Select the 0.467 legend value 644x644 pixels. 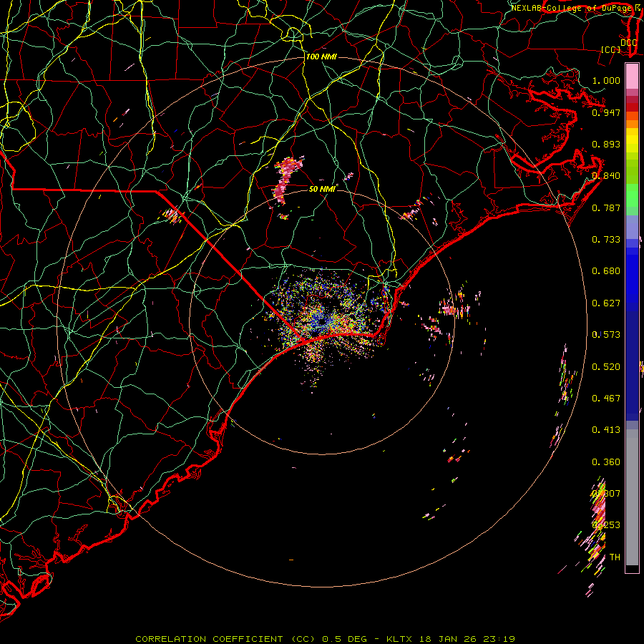[606, 399]
